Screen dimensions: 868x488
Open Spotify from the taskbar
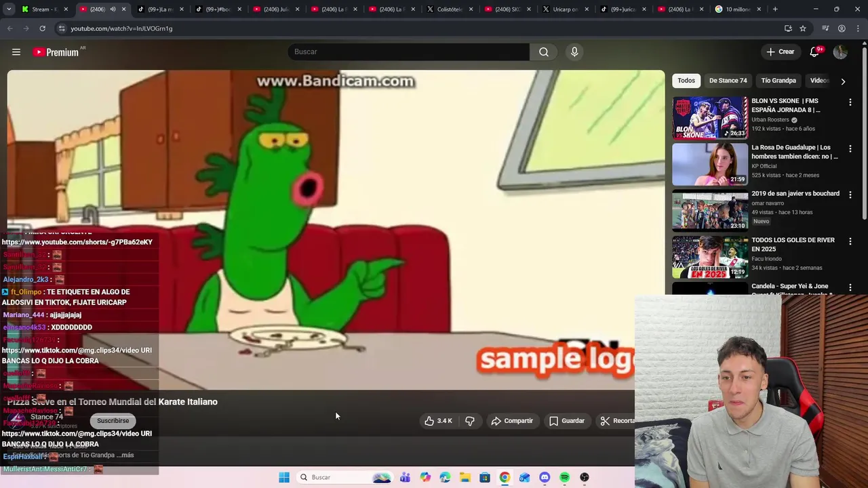564,477
